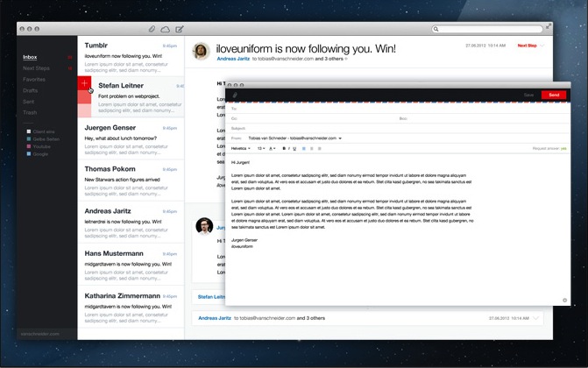
Task: Click the Stefan Leitner collapsed thread link
Action: click(211, 297)
